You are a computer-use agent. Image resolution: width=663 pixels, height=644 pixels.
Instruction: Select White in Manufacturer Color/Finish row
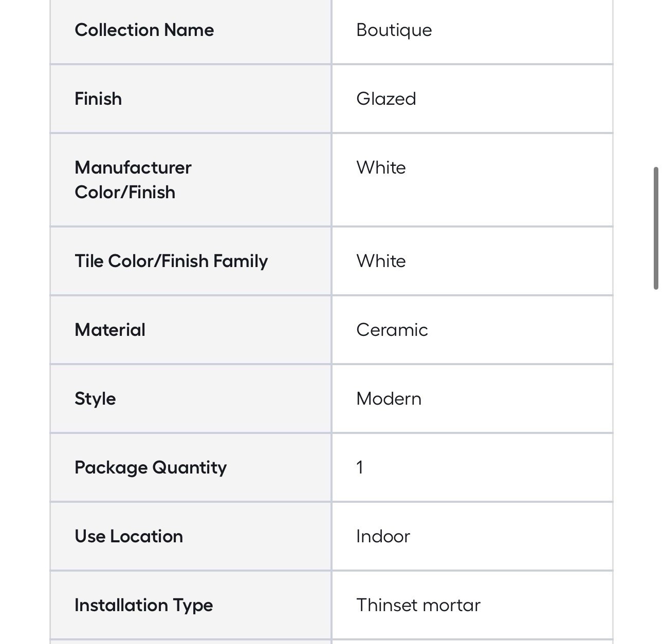click(381, 167)
